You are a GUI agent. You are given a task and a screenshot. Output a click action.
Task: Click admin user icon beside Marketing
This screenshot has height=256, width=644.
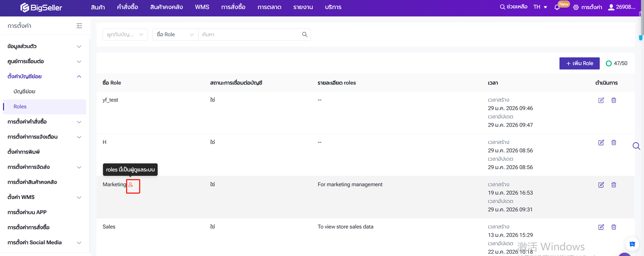(131, 185)
